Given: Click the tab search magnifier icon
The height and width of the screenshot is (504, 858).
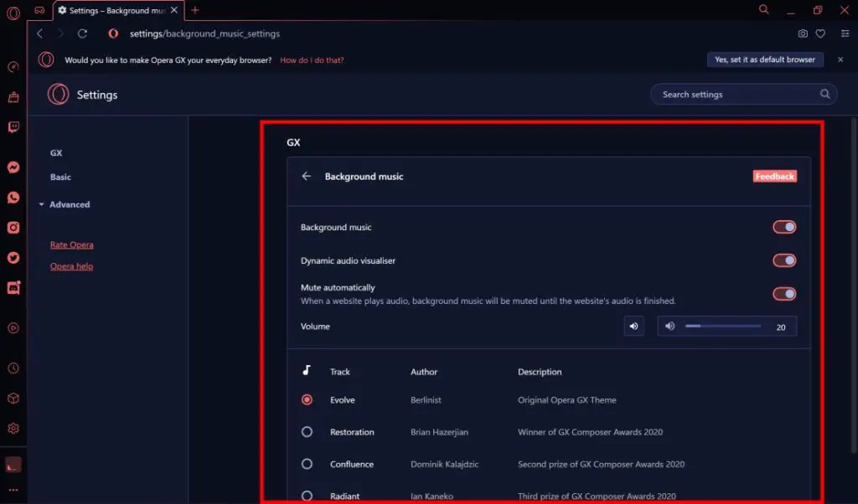Looking at the screenshot, I should [764, 9].
